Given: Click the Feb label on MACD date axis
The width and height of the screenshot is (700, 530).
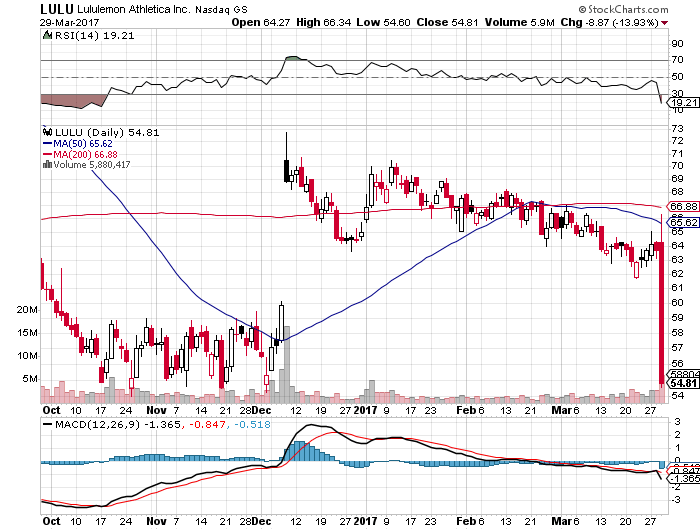Looking at the screenshot, I should pos(466,521).
